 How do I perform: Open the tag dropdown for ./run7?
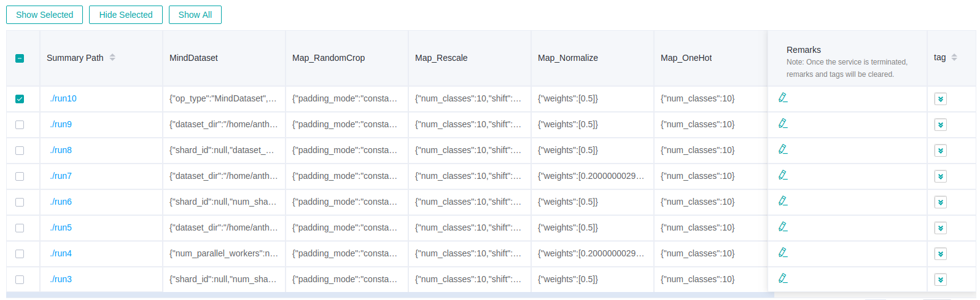pos(940,176)
